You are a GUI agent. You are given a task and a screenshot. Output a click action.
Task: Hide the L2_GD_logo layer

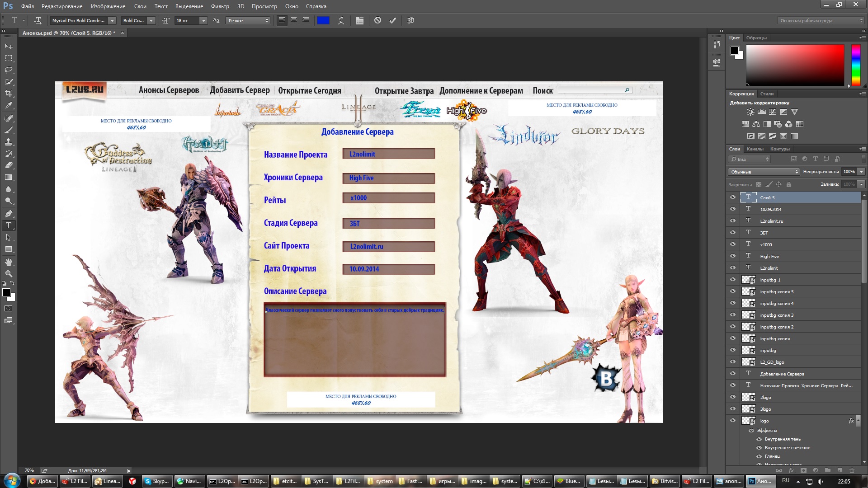(x=732, y=362)
